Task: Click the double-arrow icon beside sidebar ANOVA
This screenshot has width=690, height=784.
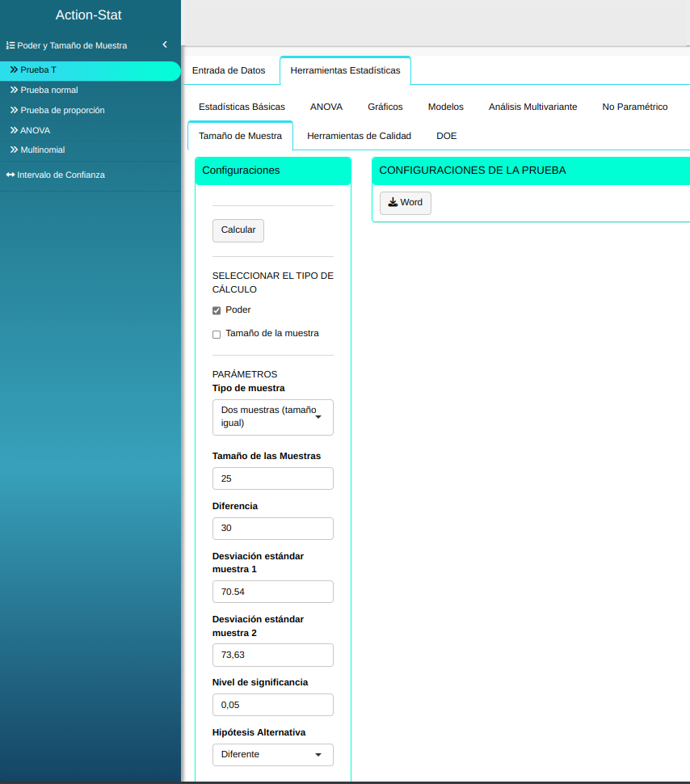Action: (14, 130)
